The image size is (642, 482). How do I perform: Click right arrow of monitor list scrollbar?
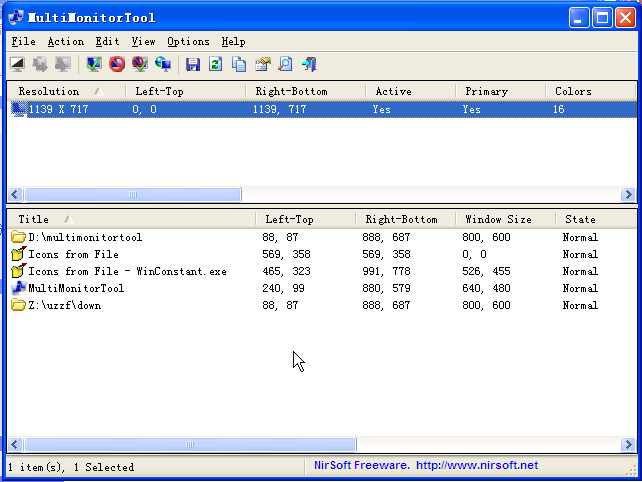(628, 195)
